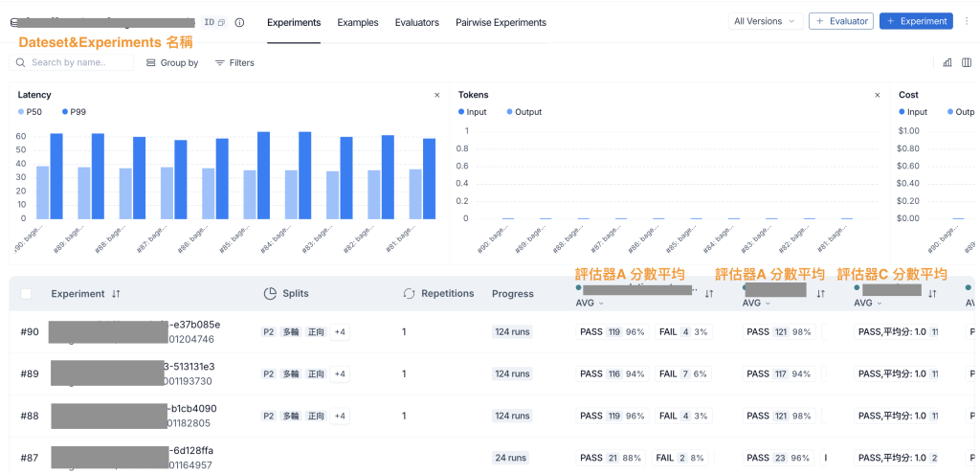Toggle Output series in the Tokens legend
Image resolution: width=980 pixels, height=474 pixels.
523,112
